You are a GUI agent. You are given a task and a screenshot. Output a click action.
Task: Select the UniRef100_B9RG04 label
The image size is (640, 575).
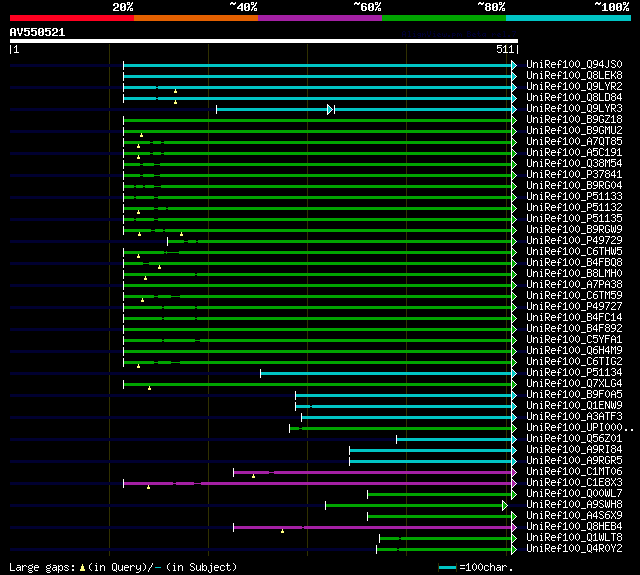tap(574, 186)
